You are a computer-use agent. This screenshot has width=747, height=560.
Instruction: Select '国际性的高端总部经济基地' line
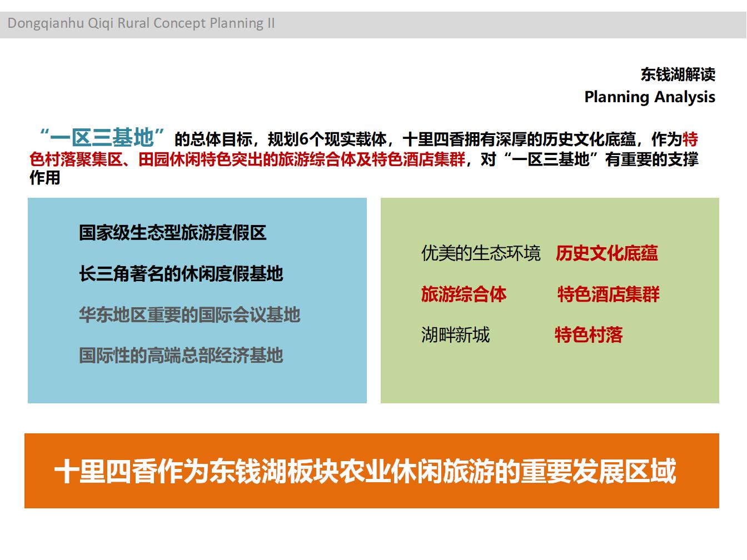click(181, 355)
